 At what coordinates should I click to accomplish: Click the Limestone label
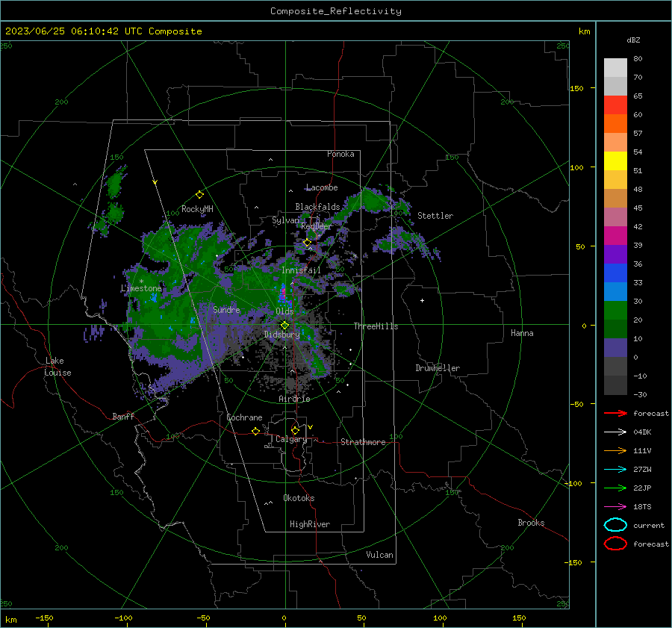coord(141,288)
